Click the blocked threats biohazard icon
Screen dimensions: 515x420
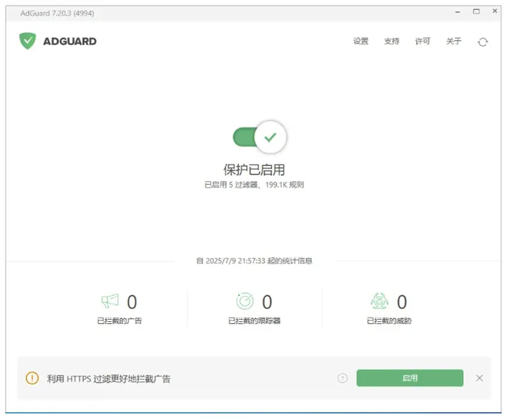pyautogui.click(x=379, y=301)
